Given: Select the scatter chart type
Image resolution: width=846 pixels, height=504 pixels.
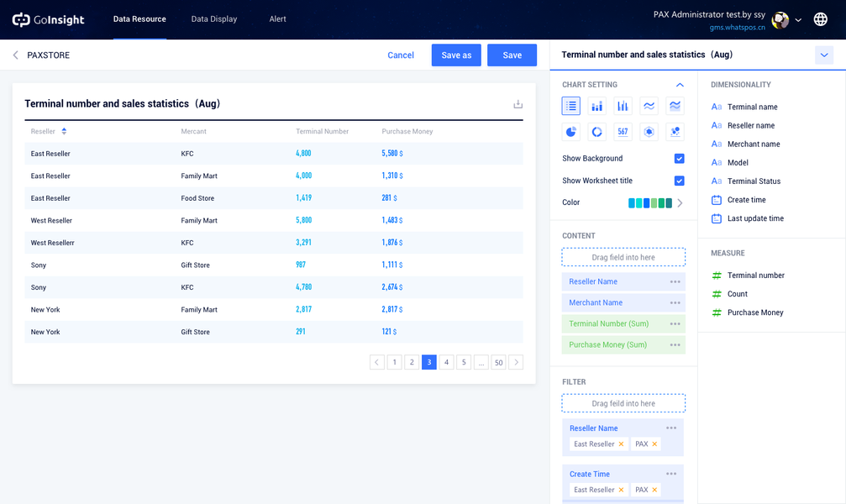Looking at the screenshot, I should [675, 132].
